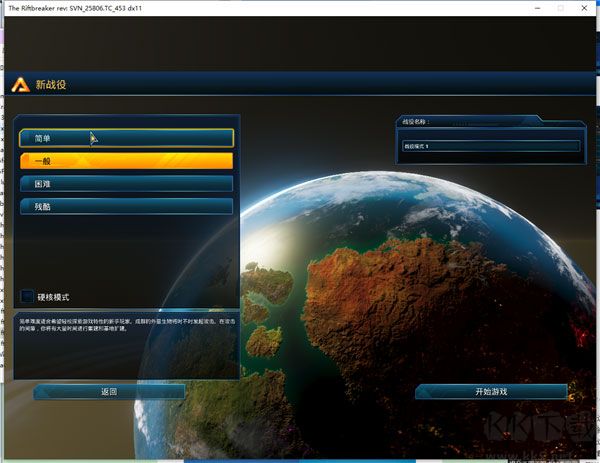This screenshot has width=600, height=463.
Task: Enable the 硬核模式 checkbox
Action: [27, 297]
